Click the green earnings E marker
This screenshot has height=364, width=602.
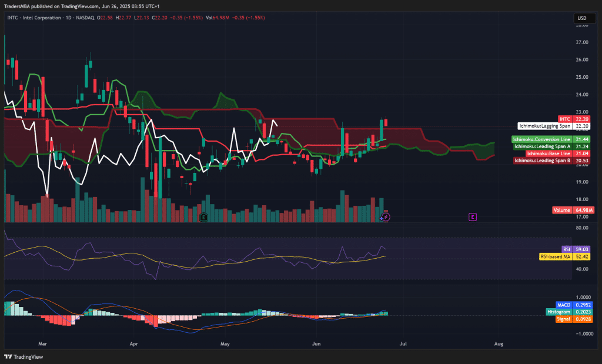tap(203, 217)
